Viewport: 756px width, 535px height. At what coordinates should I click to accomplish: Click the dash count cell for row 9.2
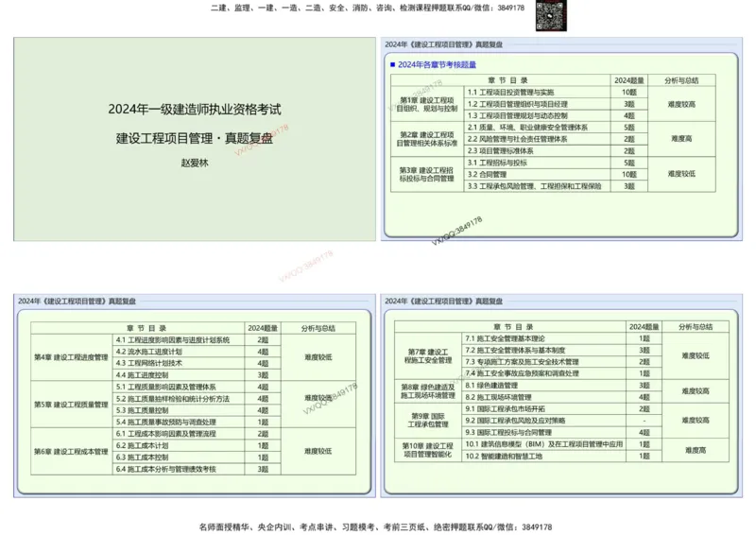click(x=644, y=421)
